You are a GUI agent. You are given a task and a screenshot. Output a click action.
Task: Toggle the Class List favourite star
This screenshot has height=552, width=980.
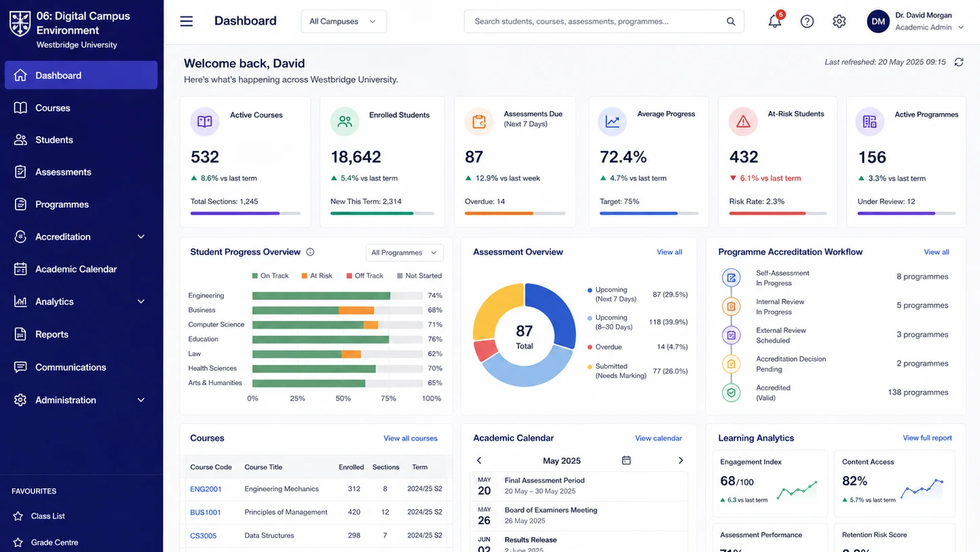pos(18,516)
